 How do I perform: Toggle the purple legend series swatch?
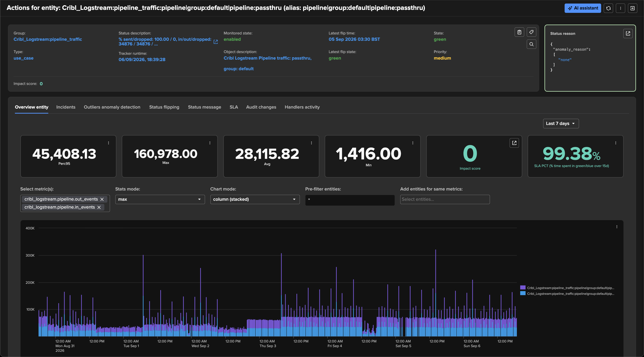point(523,288)
